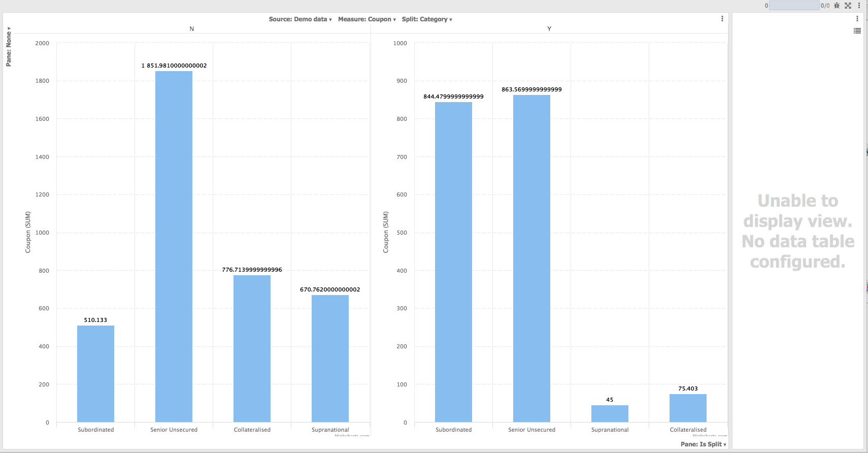The image size is (868, 453).
Task: Click the Collateralised bar valued 75.403
Action: point(688,408)
